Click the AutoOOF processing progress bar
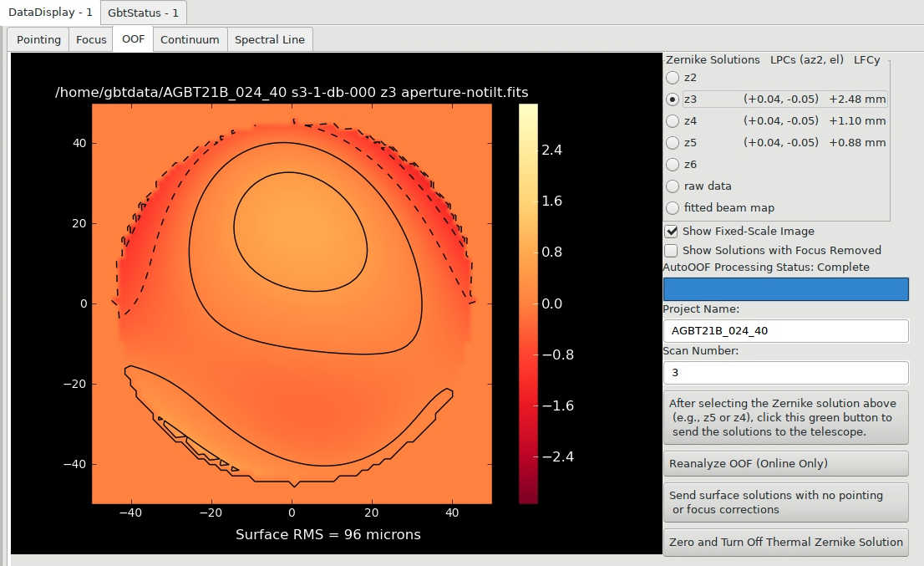Screen dimensions: 924x566 (x=785, y=289)
